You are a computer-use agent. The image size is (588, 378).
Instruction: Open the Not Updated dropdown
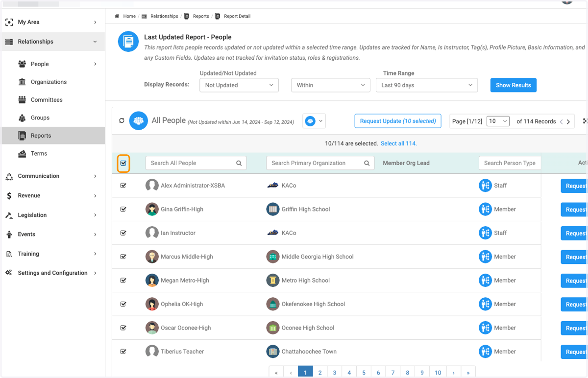239,85
